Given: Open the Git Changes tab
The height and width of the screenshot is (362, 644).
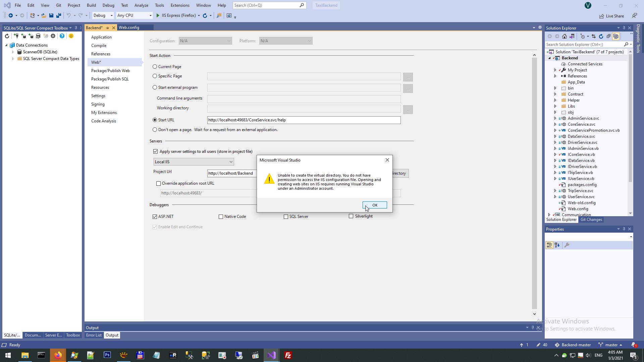Looking at the screenshot, I should point(591,220).
